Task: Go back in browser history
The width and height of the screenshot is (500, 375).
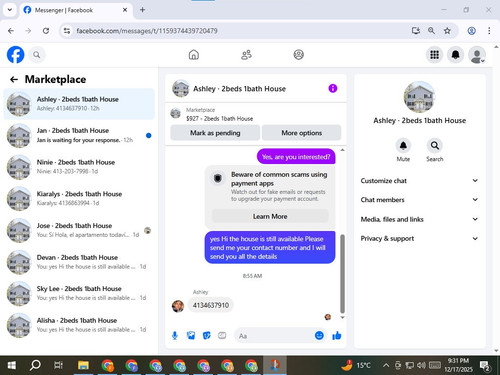Action: coord(11,31)
